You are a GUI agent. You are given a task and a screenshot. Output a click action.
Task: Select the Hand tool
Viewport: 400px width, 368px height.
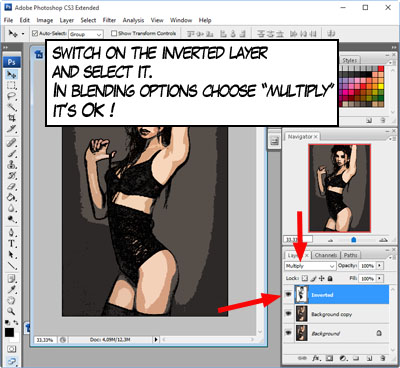[x=12, y=301]
